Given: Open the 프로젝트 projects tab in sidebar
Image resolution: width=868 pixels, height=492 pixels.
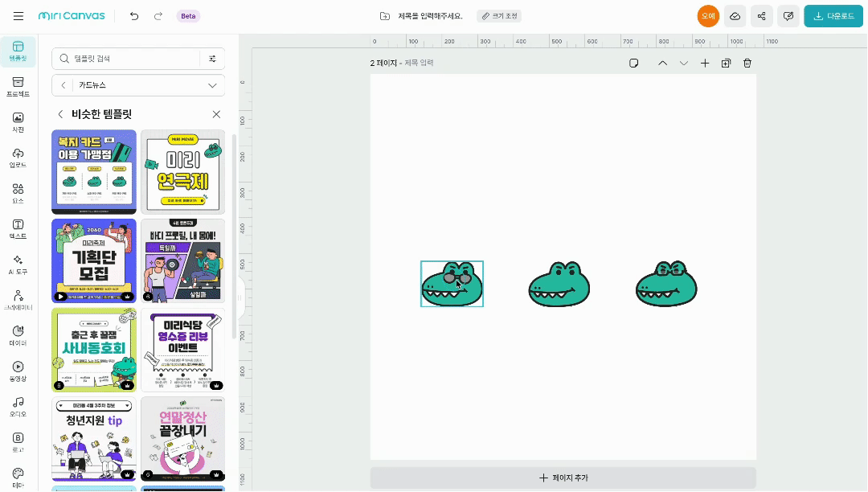Looking at the screenshot, I should [18, 87].
